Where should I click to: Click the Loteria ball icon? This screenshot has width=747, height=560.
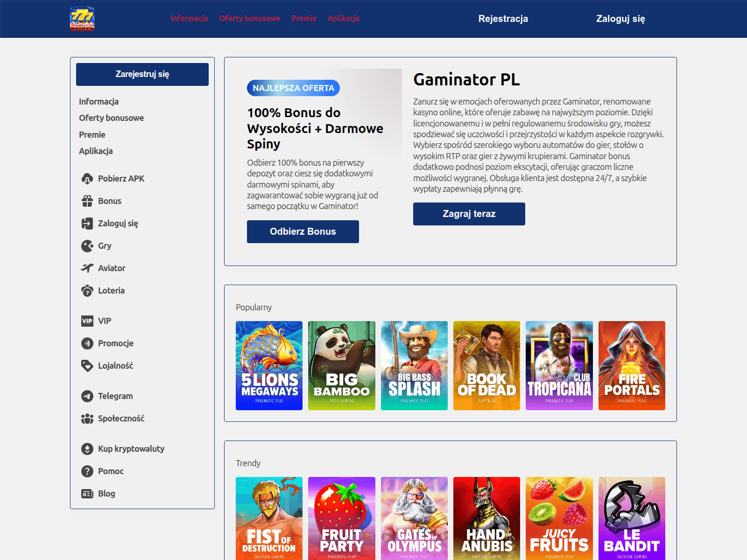pyautogui.click(x=87, y=291)
